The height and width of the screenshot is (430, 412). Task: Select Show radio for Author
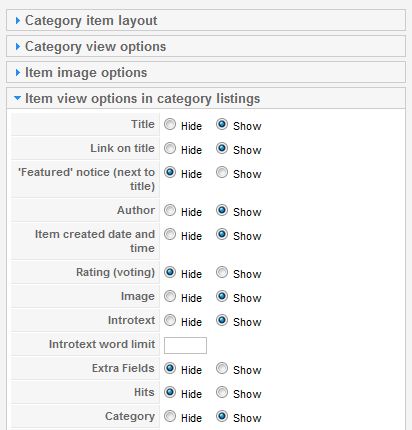(x=222, y=210)
